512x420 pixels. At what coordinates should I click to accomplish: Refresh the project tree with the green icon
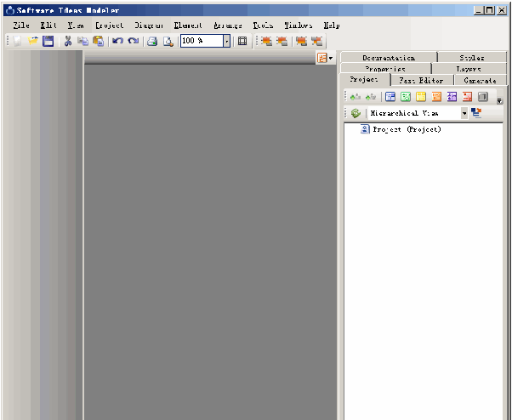point(356,113)
